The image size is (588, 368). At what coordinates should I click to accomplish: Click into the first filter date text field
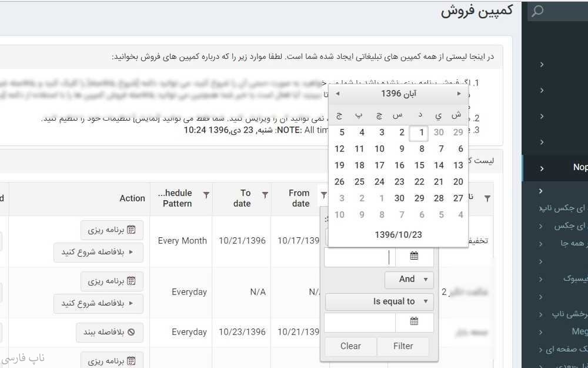(359, 257)
